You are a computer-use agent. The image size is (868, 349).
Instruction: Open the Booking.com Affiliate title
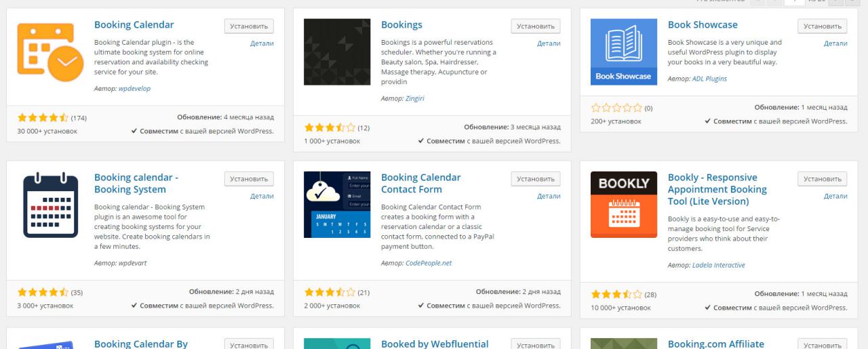pyautogui.click(x=716, y=344)
